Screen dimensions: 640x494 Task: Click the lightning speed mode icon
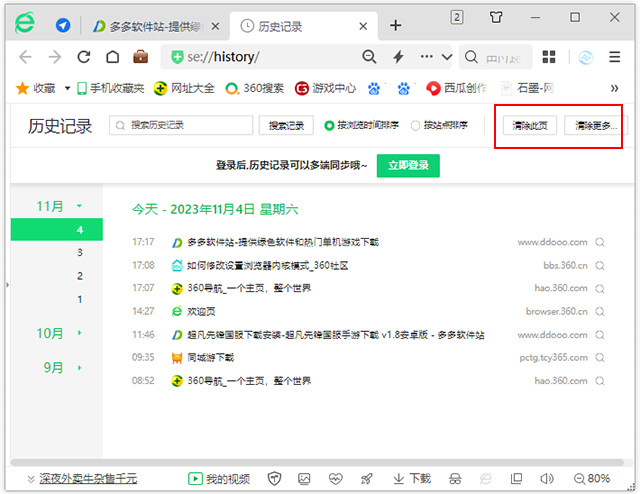coord(398,57)
